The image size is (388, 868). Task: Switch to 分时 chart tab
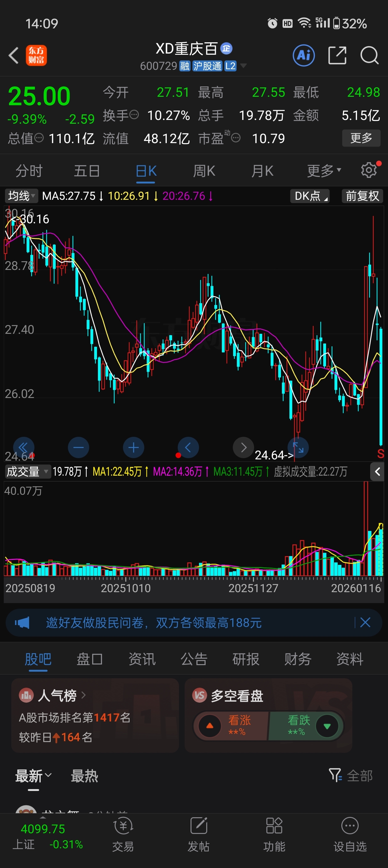[x=29, y=171]
